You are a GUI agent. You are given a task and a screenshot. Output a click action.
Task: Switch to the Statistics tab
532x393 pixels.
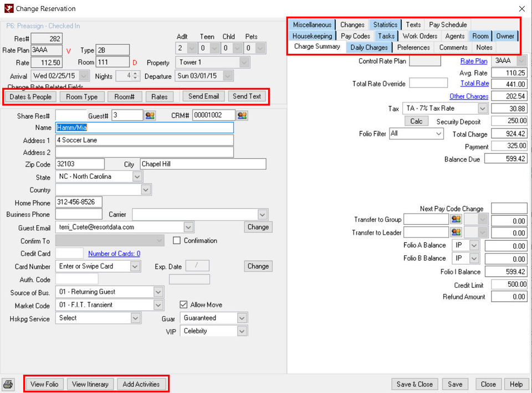[385, 25]
